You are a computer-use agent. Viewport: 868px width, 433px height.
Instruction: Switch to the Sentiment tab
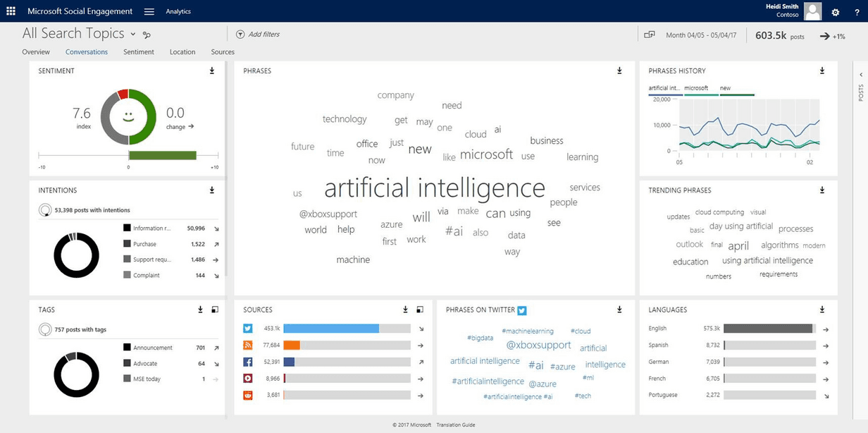click(x=139, y=52)
